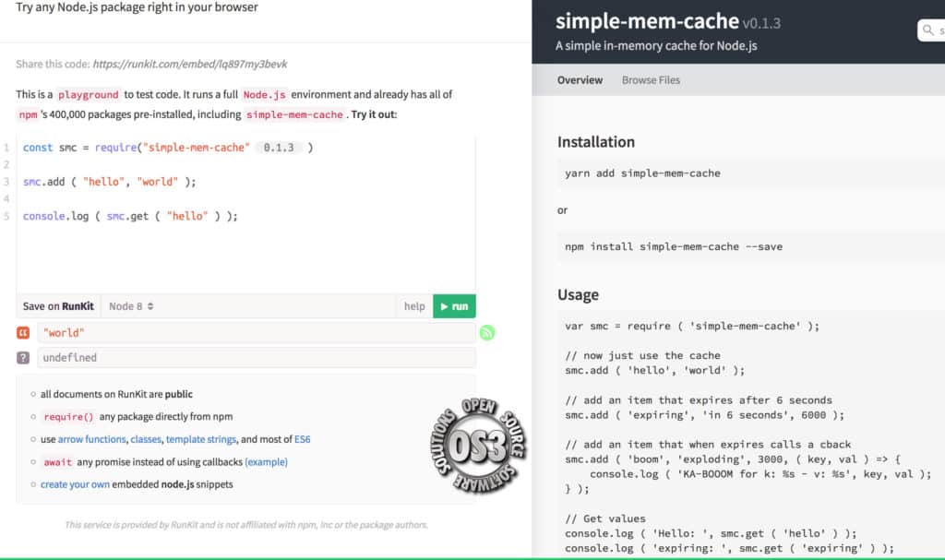Viewport: 945px width, 560px height.
Task: Click code line smc.add hello world
Action: pyautogui.click(x=109, y=182)
